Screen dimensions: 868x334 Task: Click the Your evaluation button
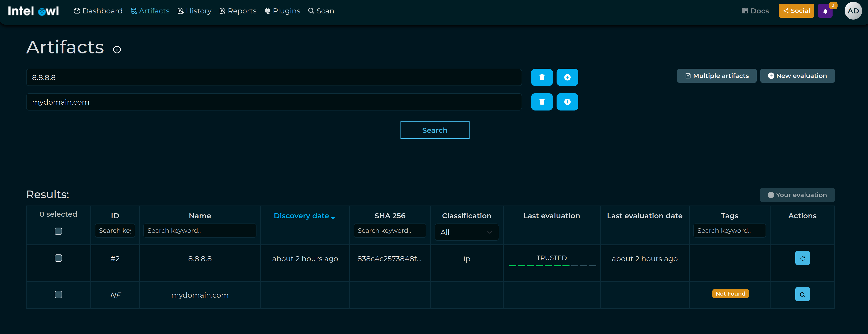pos(797,195)
